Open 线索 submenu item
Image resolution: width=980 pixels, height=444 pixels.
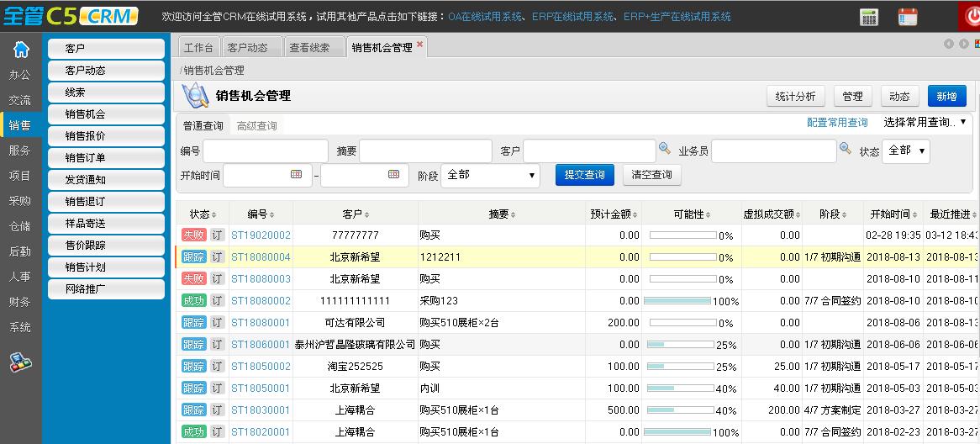tap(106, 92)
